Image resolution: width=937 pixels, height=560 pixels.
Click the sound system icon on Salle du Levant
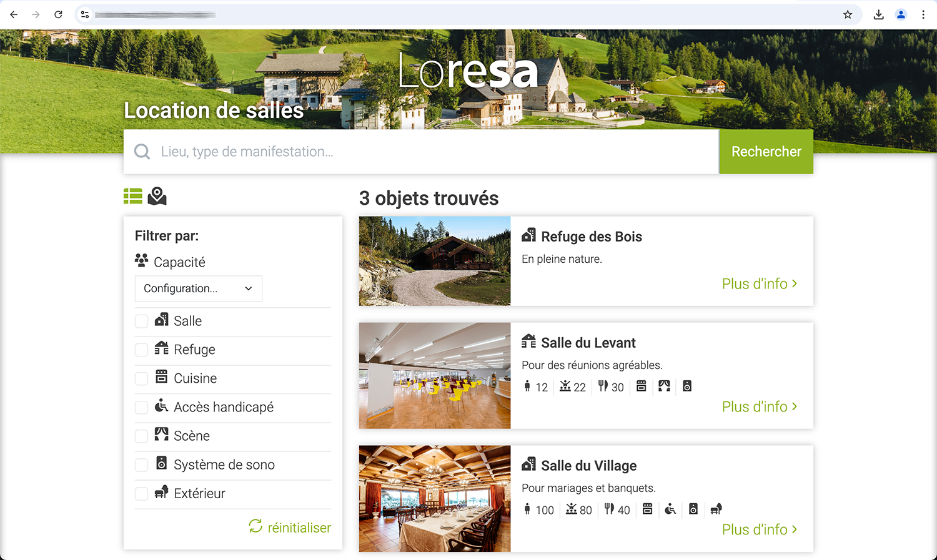point(687,386)
